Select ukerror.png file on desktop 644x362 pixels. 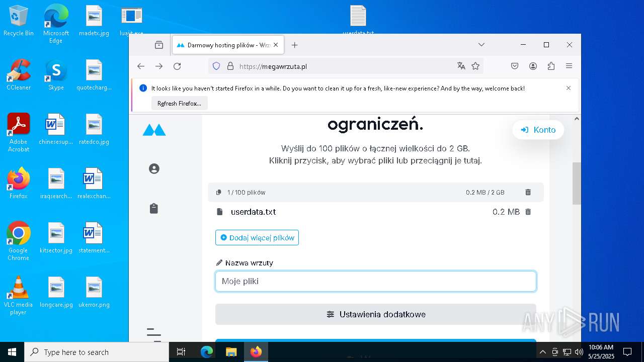(94, 292)
